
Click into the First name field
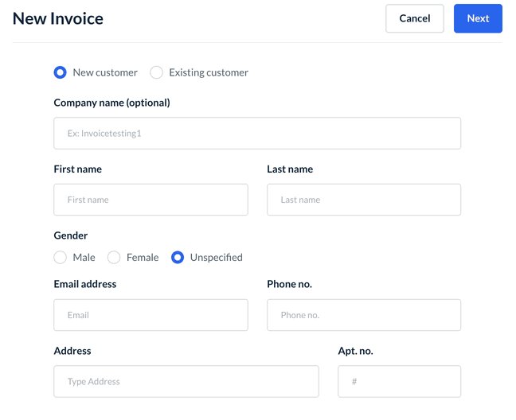150,200
